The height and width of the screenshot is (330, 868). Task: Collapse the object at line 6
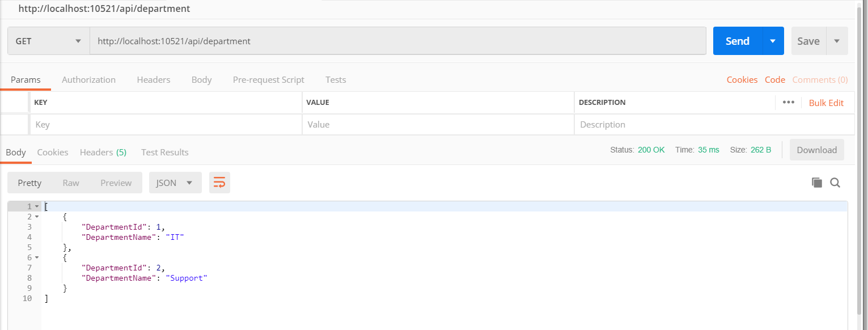tap(37, 257)
